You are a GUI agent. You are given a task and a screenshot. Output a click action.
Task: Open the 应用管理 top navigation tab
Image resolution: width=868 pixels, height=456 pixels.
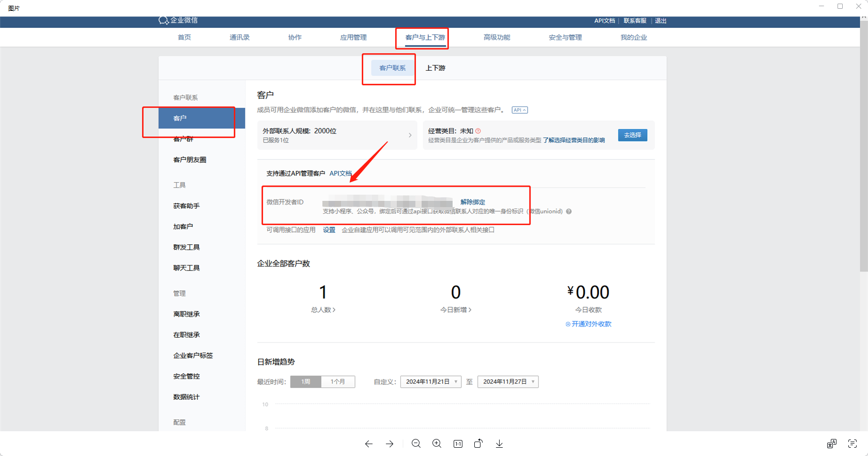click(353, 37)
